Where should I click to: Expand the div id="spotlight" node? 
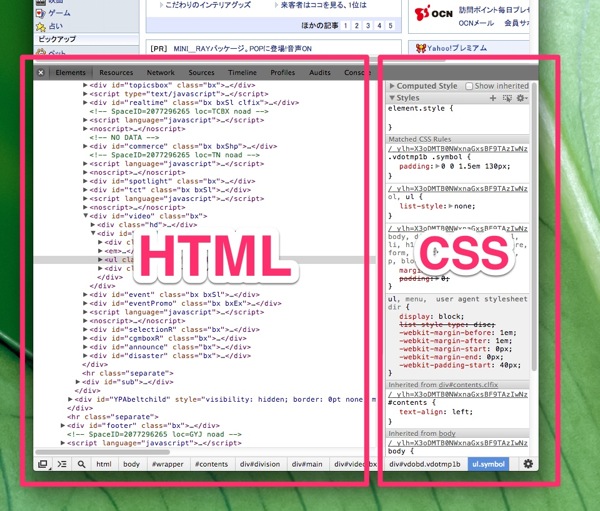(x=85, y=181)
